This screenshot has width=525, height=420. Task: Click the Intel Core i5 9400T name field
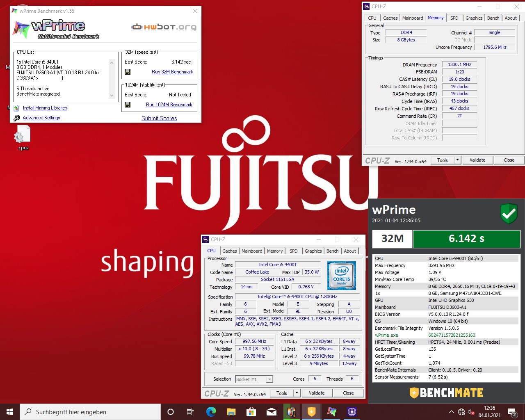(x=278, y=265)
